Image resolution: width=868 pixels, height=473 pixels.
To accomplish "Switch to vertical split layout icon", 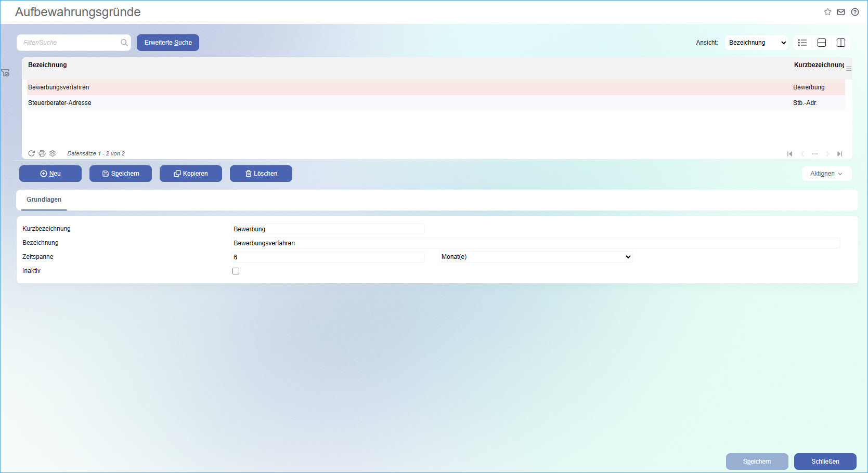I will pyautogui.click(x=841, y=43).
